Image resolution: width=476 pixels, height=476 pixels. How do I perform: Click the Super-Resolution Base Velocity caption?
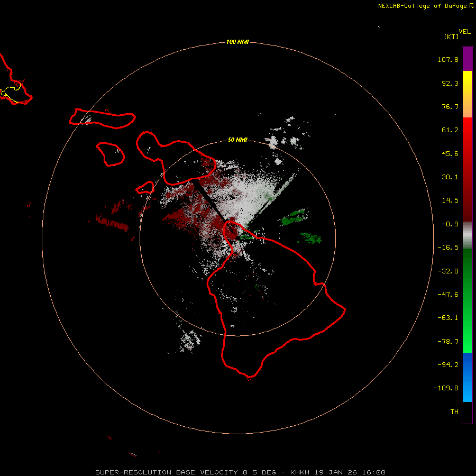point(240,472)
